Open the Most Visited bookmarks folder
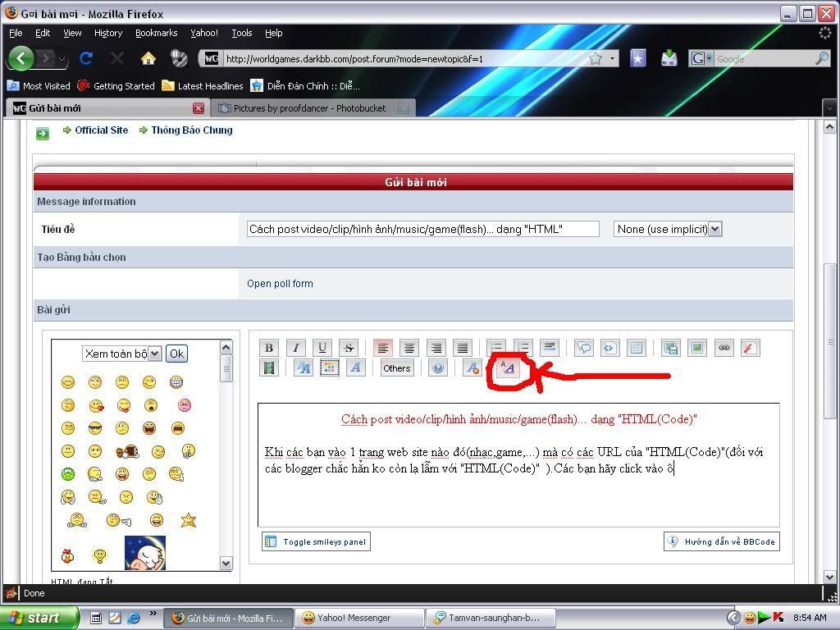This screenshot has width=840, height=630. tap(39, 85)
